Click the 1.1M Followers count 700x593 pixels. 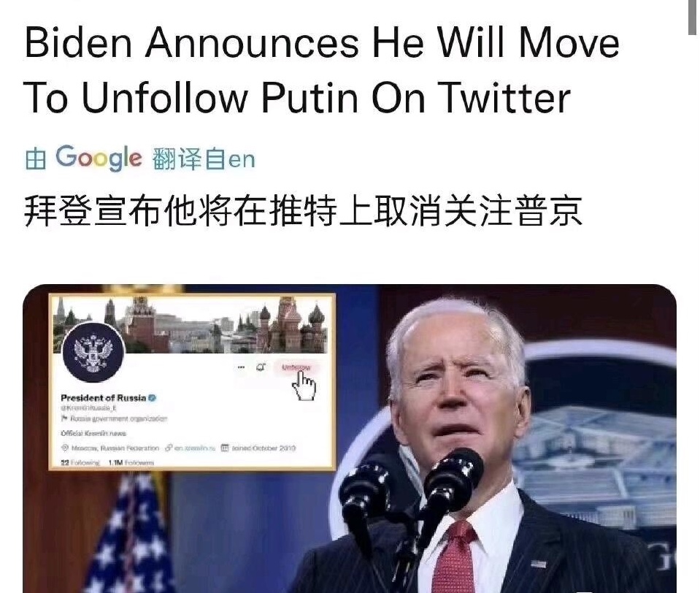131,462
